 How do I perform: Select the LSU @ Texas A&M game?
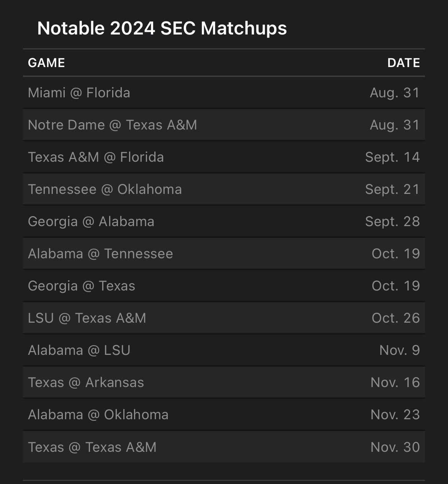click(224, 318)
